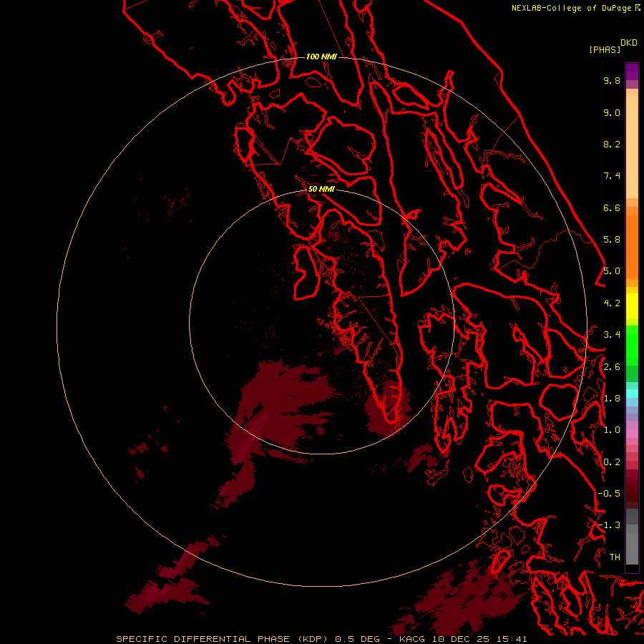Image resolution: width=644 pixels, height=644 pixels.
Task: Select the 1.0 scale value
Action: pos(612,430)
